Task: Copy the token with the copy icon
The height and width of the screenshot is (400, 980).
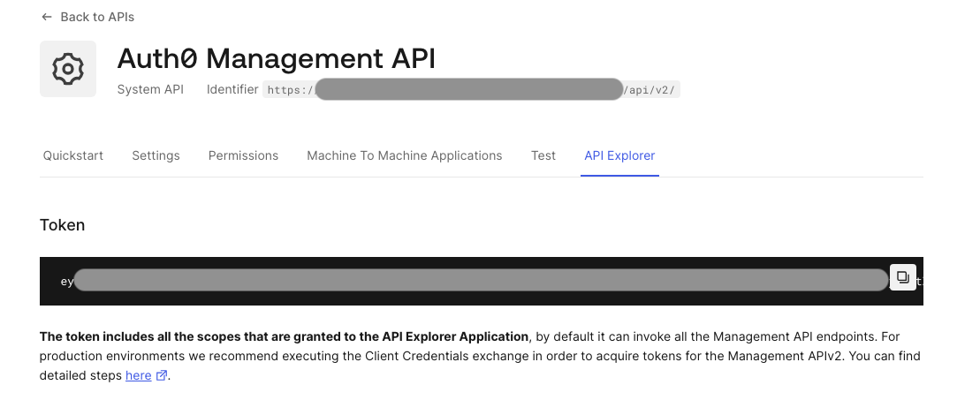Action: coord(902,277)
